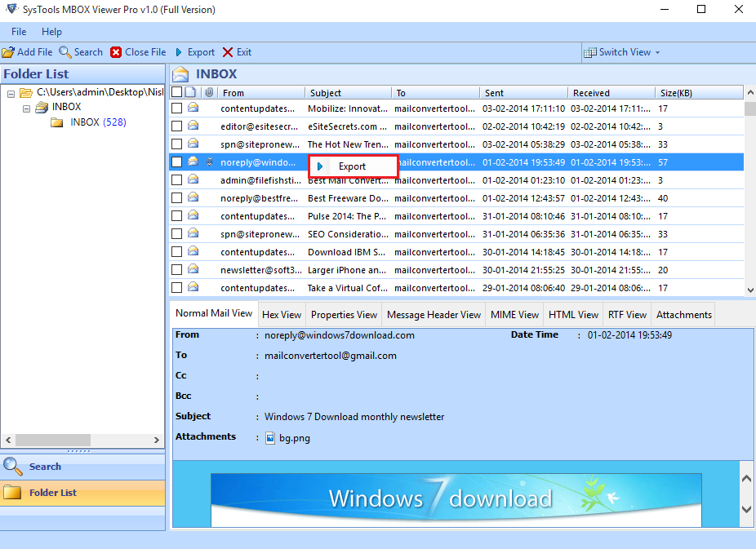This screenshot has height=549, width=756.
Task: Check the newsletter@soft3... email checkbox
Action: point(177,270)
